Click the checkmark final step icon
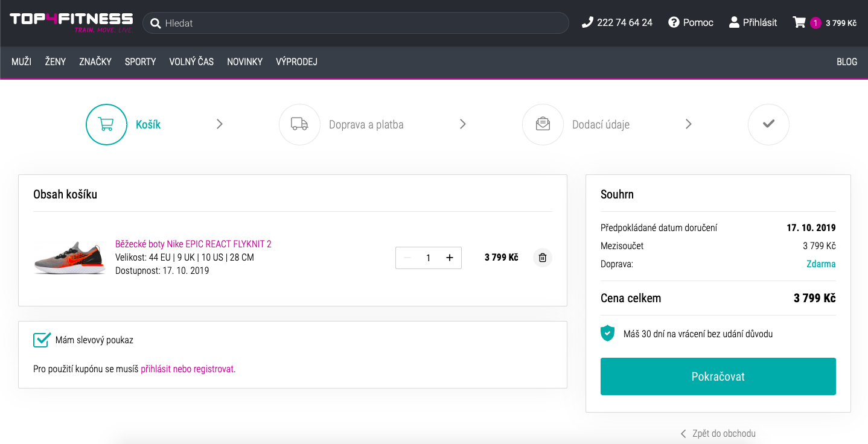The height and width of the screenshot is (444, 868). [768, 124]
